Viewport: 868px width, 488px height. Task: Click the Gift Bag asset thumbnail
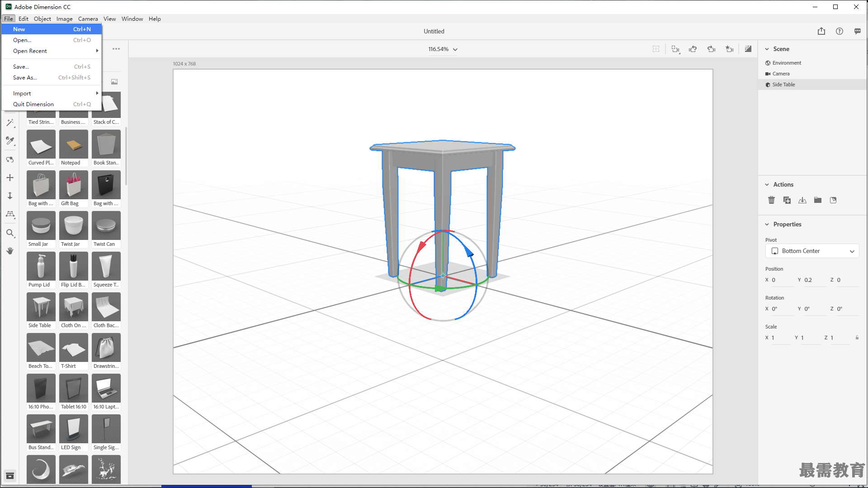click(74, 185)
